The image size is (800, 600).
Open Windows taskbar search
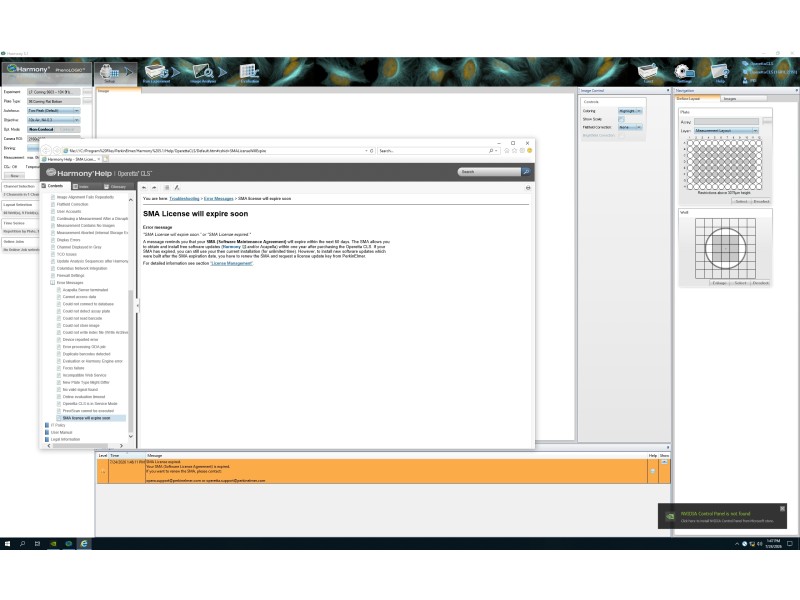pos(22,544)
